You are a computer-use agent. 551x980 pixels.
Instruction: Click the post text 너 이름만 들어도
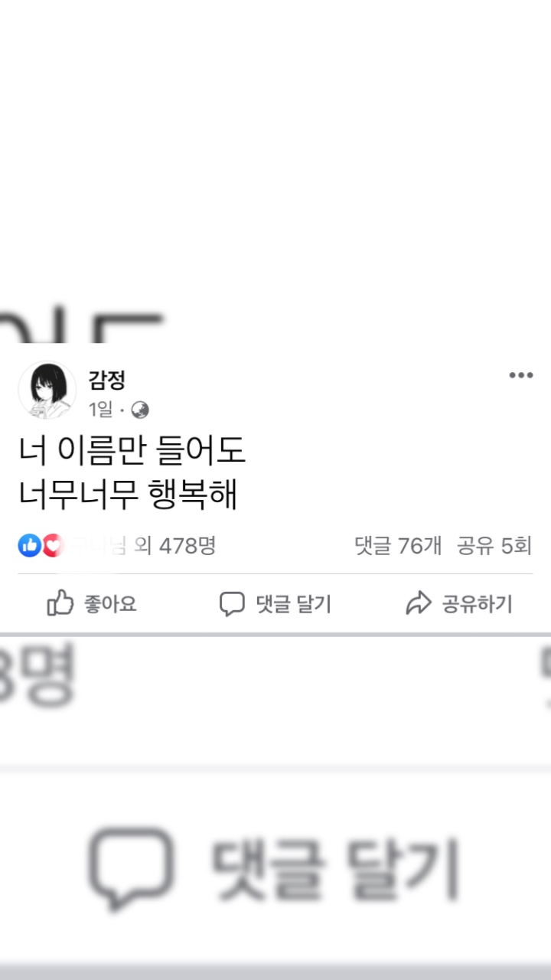tap(132, 452)
